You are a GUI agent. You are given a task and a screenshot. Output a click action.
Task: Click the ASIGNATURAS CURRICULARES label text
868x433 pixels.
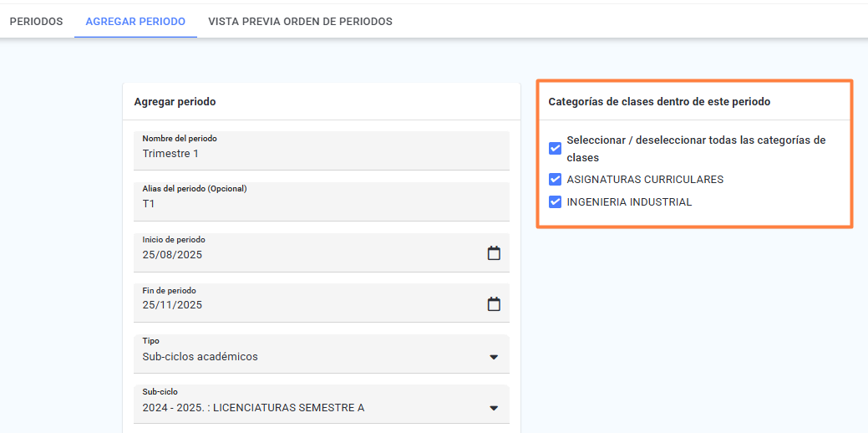click(645, 180)
